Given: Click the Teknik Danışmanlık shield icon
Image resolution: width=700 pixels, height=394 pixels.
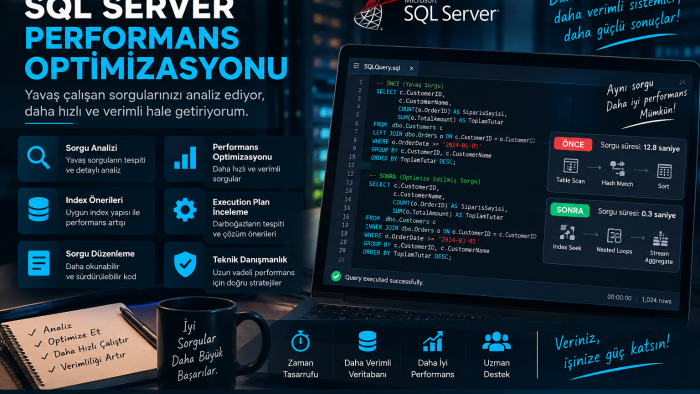Looking at the screenshot, I should pos(185,264).
